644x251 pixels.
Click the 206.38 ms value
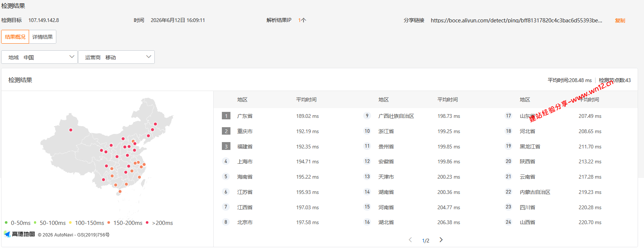pyautogui.click(x=449, y=222)
